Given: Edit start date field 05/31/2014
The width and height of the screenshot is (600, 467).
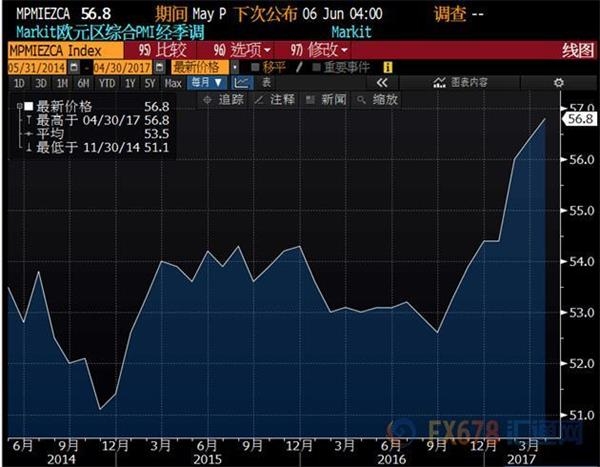Looking at the screenshot, I should point(37,68).
